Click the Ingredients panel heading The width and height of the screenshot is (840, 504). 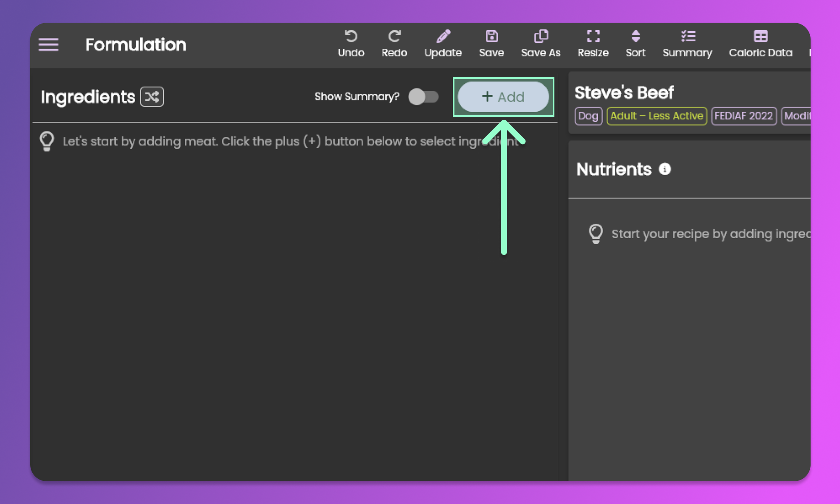(x=88, y=97)
